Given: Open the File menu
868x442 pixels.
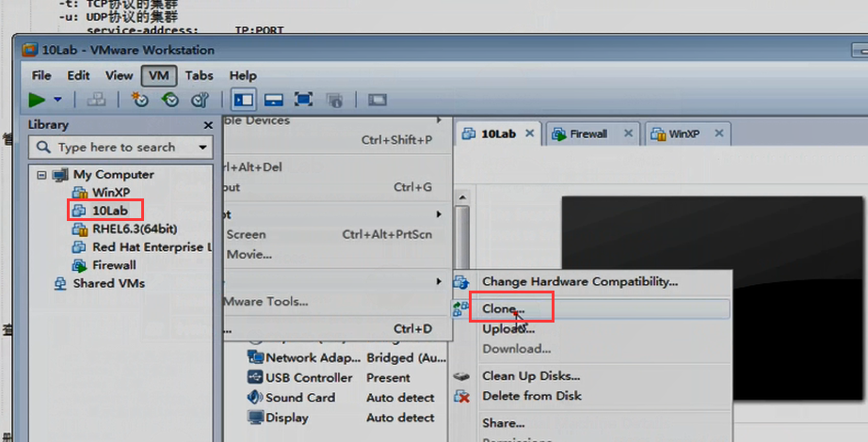Looking at the screenshot, I should point(41,75).
